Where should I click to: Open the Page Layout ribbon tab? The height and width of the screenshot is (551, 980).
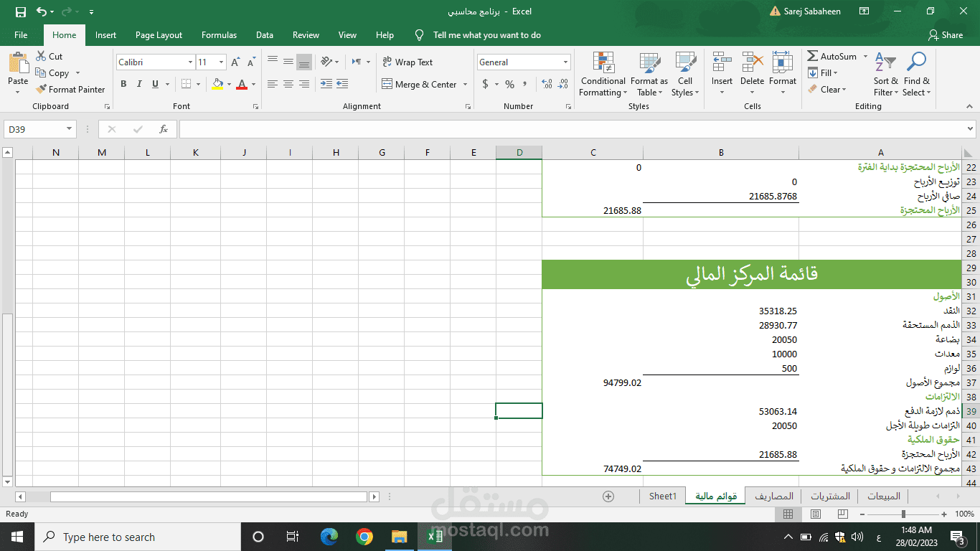tap(159, 34)
